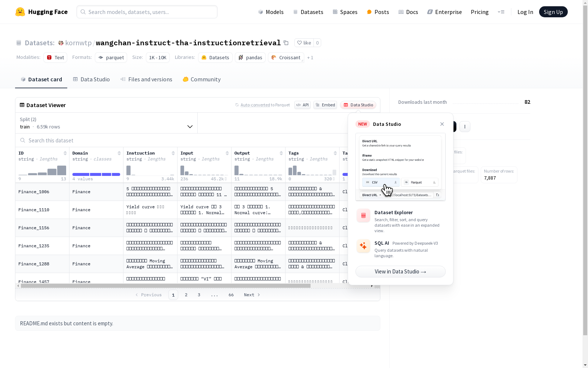Screen dimensions: 588x368
Task: Click the horizontal scrollbar of the table
Action: tap(166, 286)
